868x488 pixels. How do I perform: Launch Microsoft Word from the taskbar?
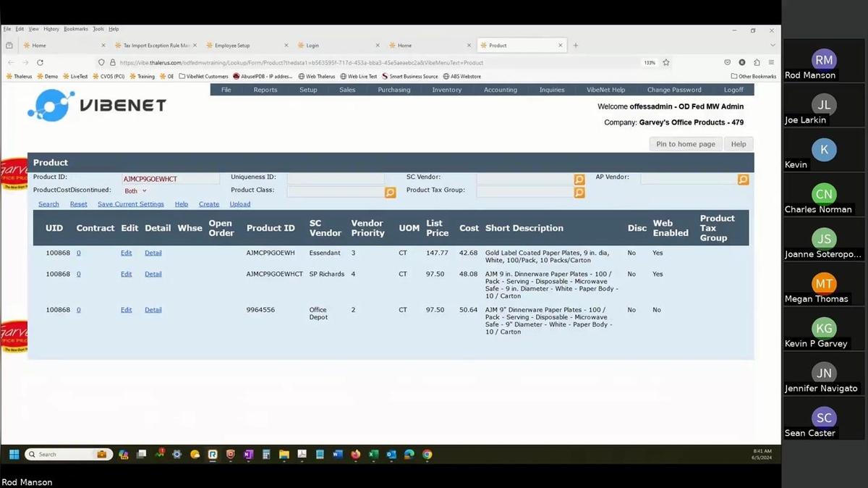(x=338, y=455)
